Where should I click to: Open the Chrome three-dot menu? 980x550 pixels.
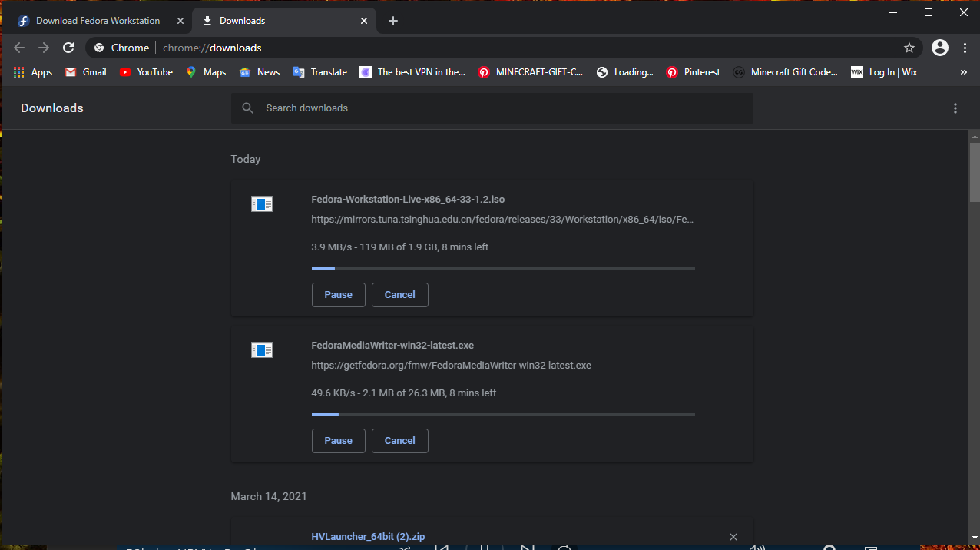[965, 48]
